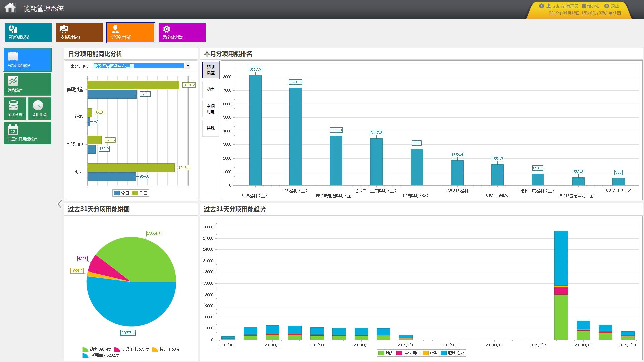Click the 最小化 minimize button

[591, 6]
